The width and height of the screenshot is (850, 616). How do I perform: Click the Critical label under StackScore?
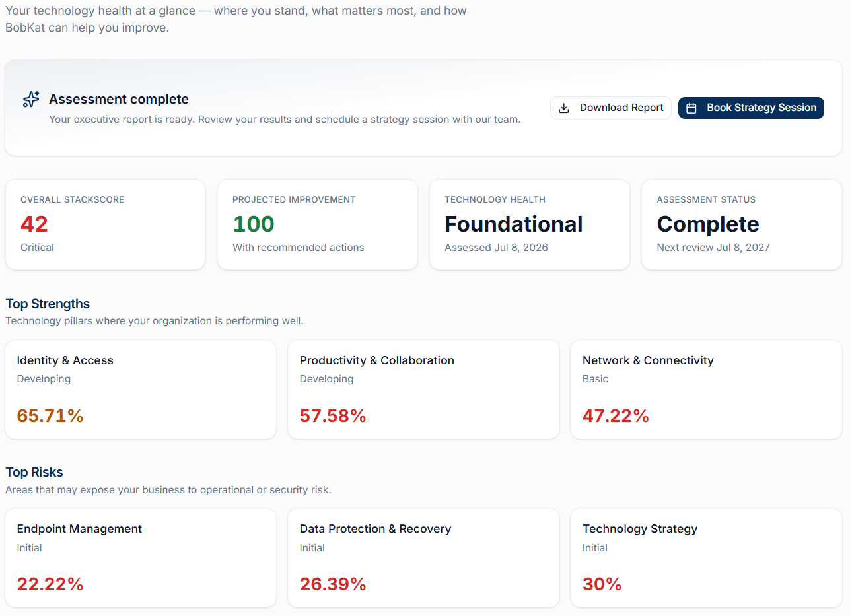pos(37,248)
